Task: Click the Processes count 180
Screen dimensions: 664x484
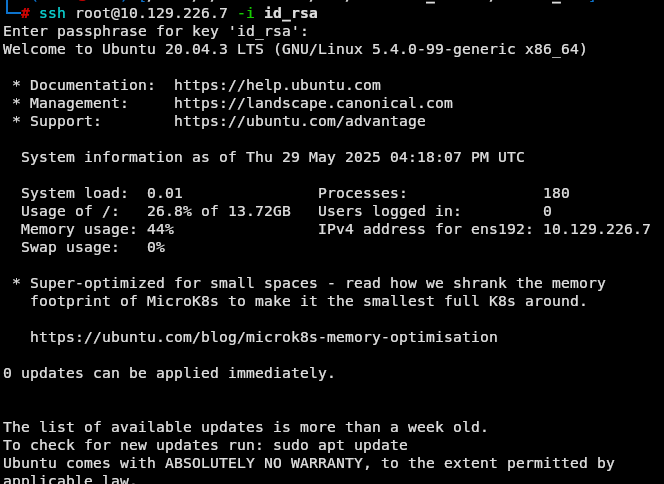Action: tap(556, 194)
